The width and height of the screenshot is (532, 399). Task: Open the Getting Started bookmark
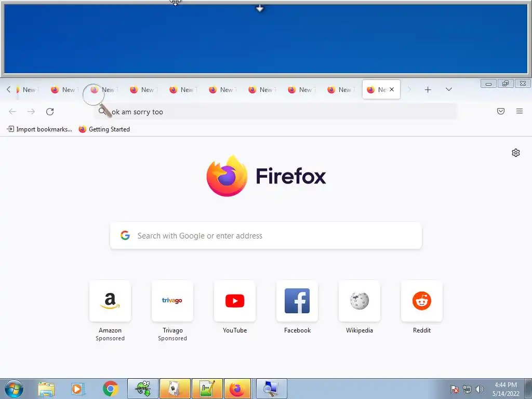pyautogui.click(x=104, y=129)
